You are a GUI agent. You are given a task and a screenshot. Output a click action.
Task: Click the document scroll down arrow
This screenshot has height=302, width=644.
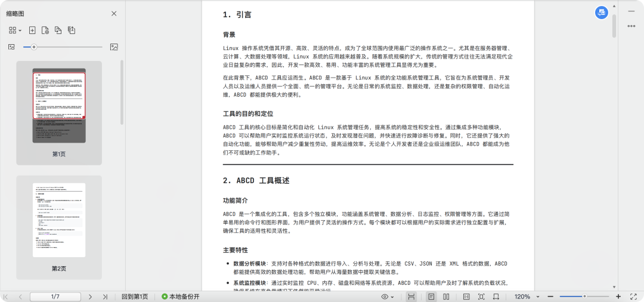614,287
